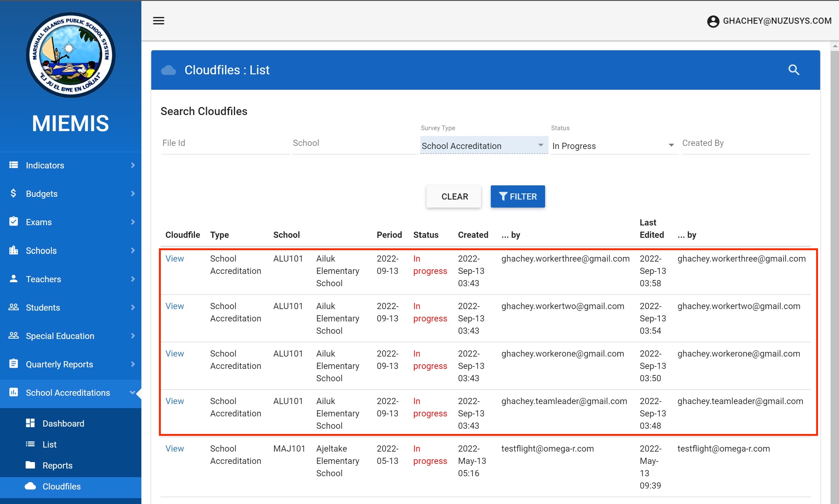Image resolution: width=839 pixels, height=504 pixels.
Task: Click the File Id input field
Action: coord(225,143)
